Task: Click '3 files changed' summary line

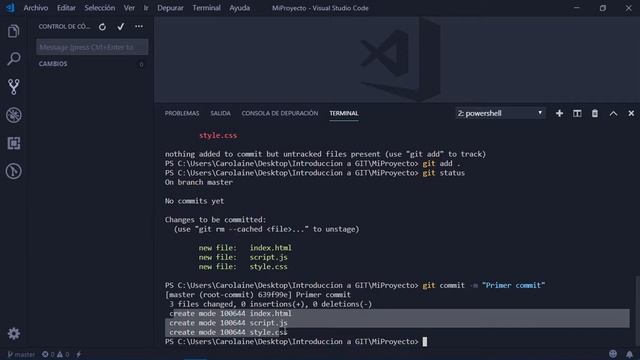Action: click(270, 304)
